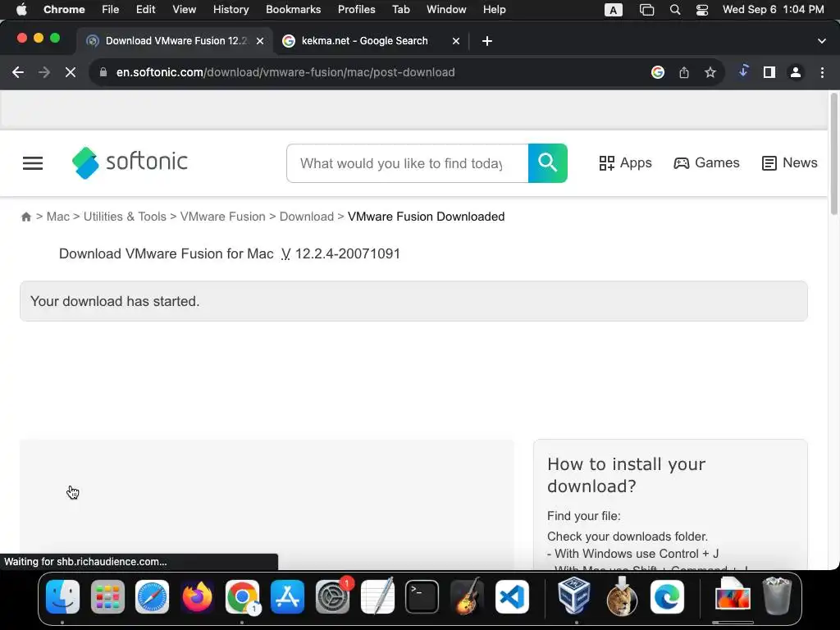Open Control Center in menu bar
This screenshot has width=840, height=630.
tap(702, 10)
